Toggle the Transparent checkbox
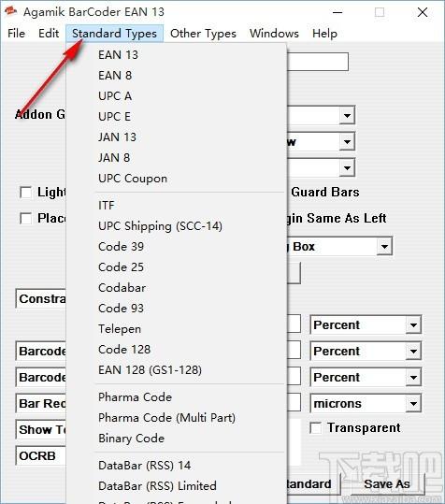This screenshot has width=445, height=504. point(315,428)
